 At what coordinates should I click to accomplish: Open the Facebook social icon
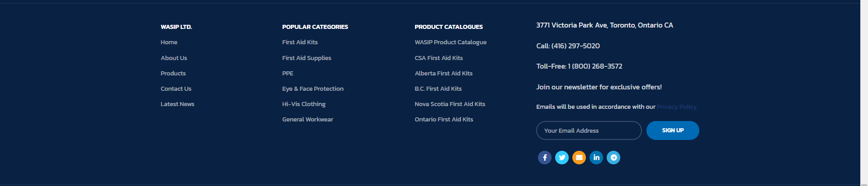click(545, 158)
